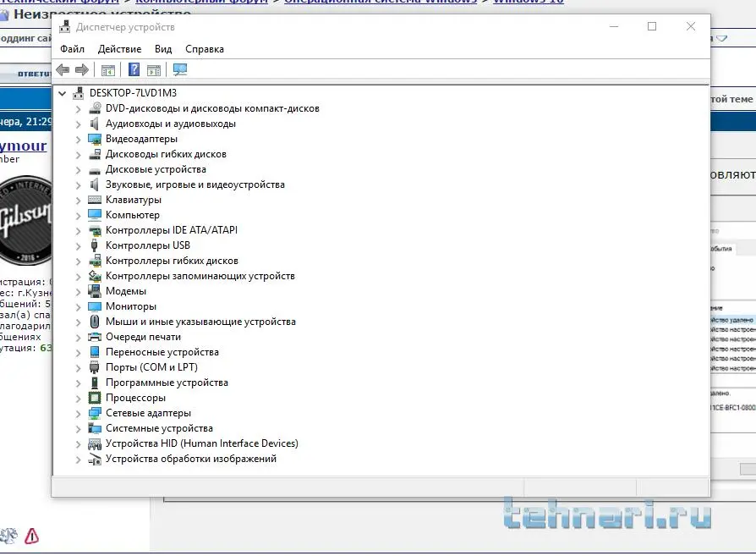Click the action pane toolbar icon
The image size is (756, 556).
pos(154,70)
